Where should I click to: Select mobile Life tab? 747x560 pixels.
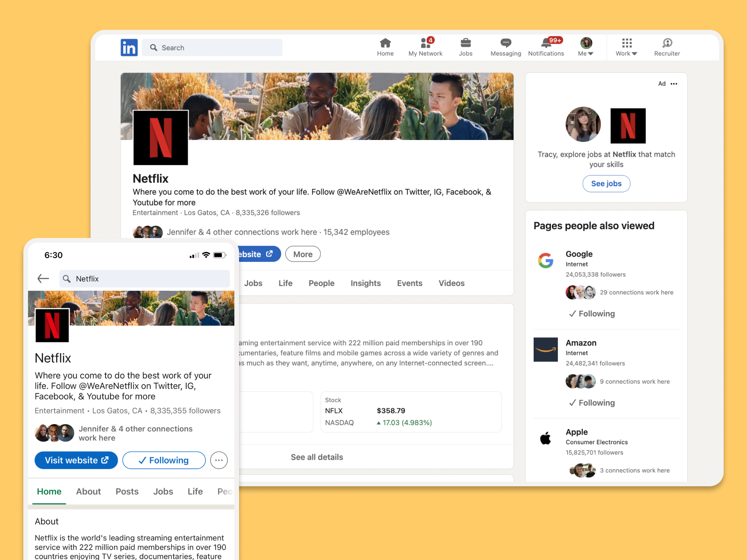195,491
